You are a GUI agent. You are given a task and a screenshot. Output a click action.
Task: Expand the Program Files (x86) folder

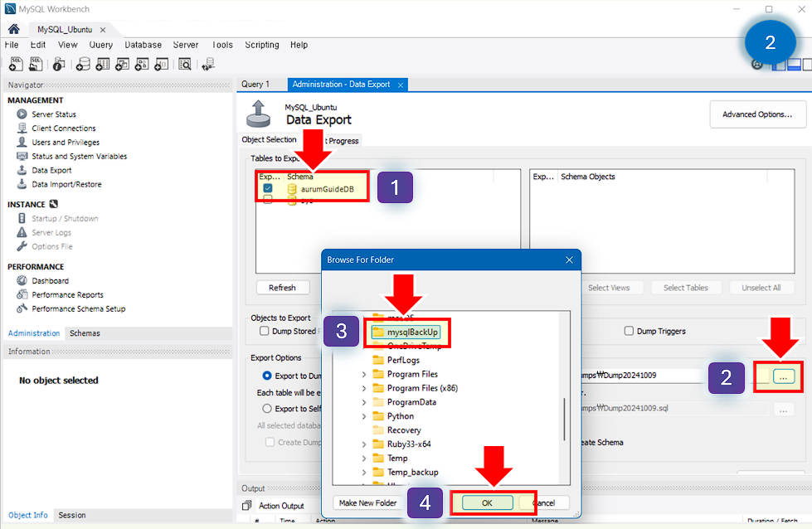coord(363,388)
